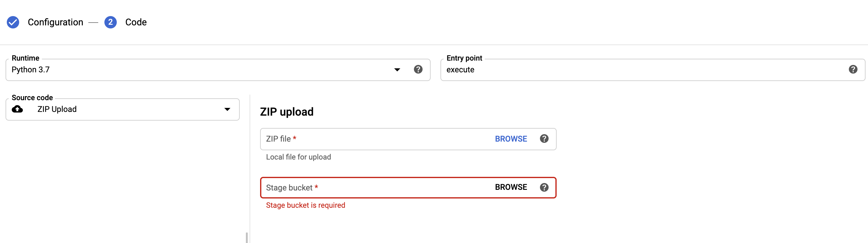Expand the Source code dropdown arrow
The height and width of the screenshot is (243, 868).
227,109
